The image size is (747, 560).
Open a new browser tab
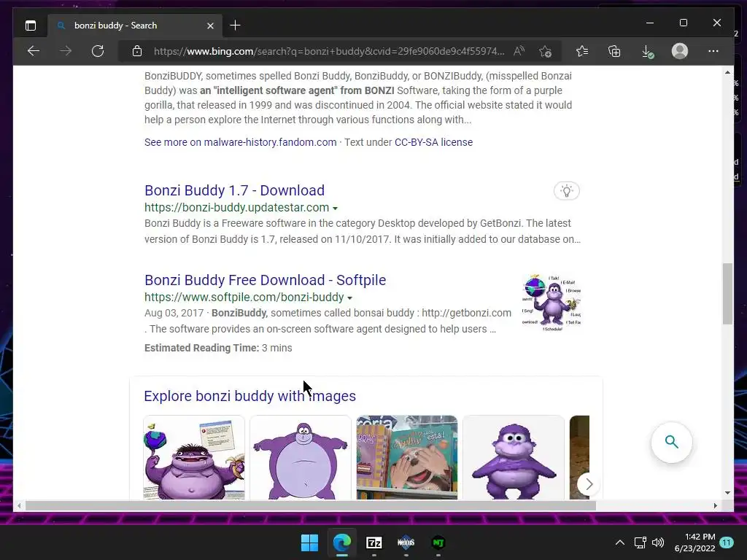(235, 26)
